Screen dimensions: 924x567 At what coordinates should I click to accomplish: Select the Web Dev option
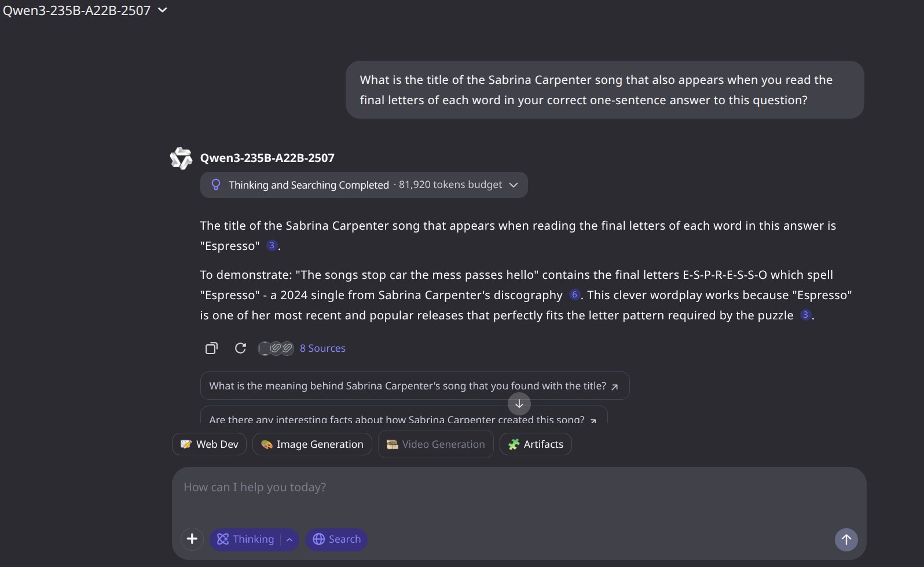(x=209, y=444)
